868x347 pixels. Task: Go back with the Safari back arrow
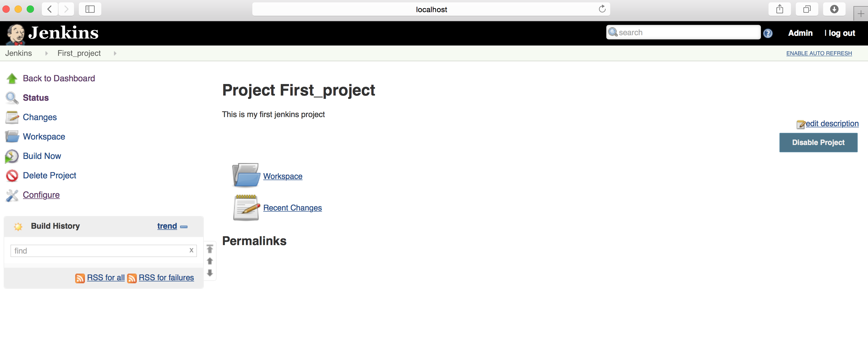(x=49, y=9)
